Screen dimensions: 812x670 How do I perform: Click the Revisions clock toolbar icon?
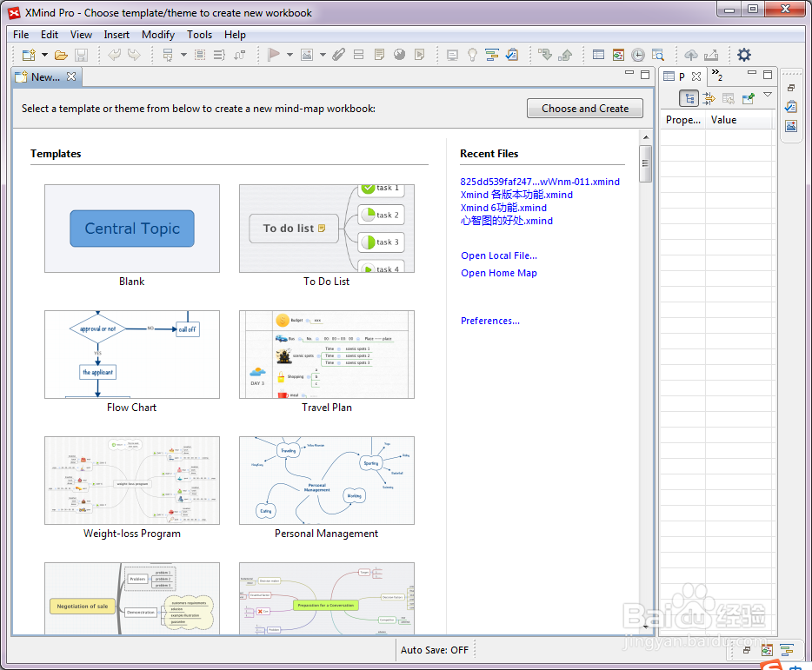[638, 55]
